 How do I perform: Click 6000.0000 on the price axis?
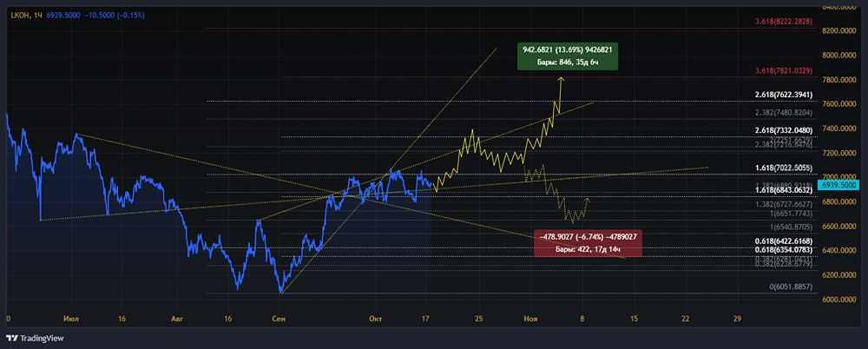pyautogui.click(x=841, y=300)
